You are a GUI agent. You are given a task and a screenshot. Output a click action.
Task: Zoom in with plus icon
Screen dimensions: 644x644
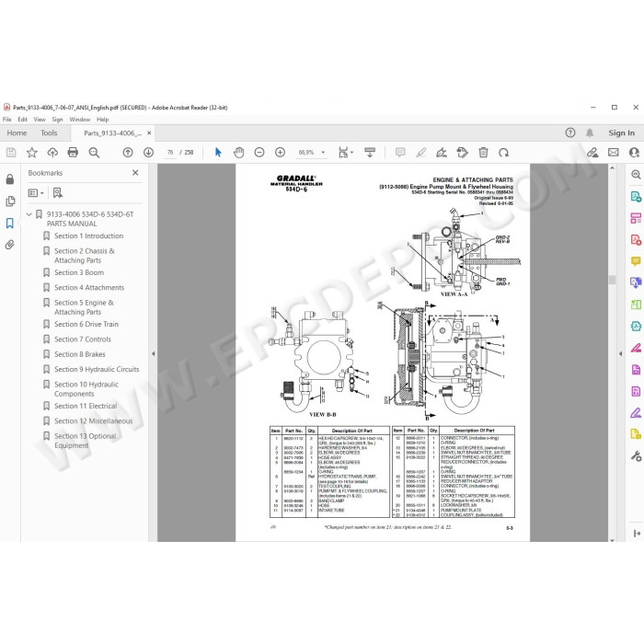point(280,153)
